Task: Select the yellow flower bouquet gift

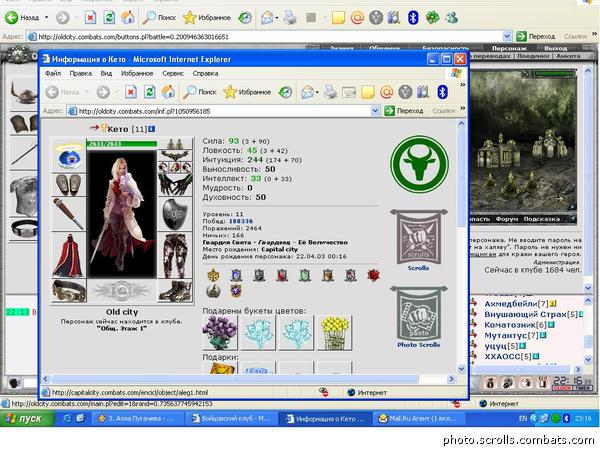Action: click(x=334, y=332)
